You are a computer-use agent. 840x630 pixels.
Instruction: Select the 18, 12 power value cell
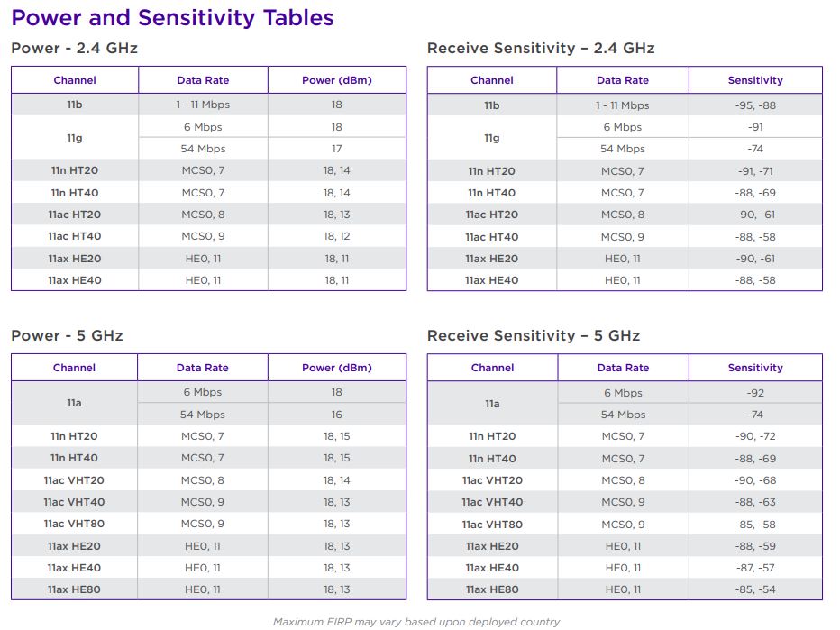[x=336, y=236]
